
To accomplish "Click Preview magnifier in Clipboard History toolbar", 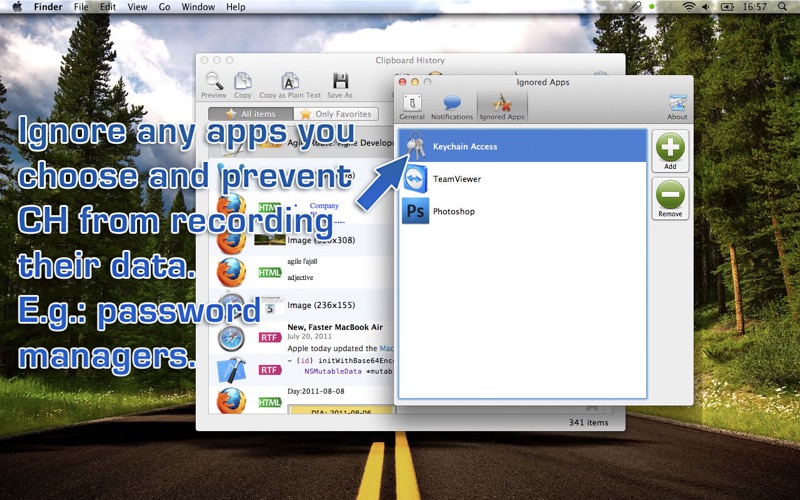I will click(x=214, y=85).
